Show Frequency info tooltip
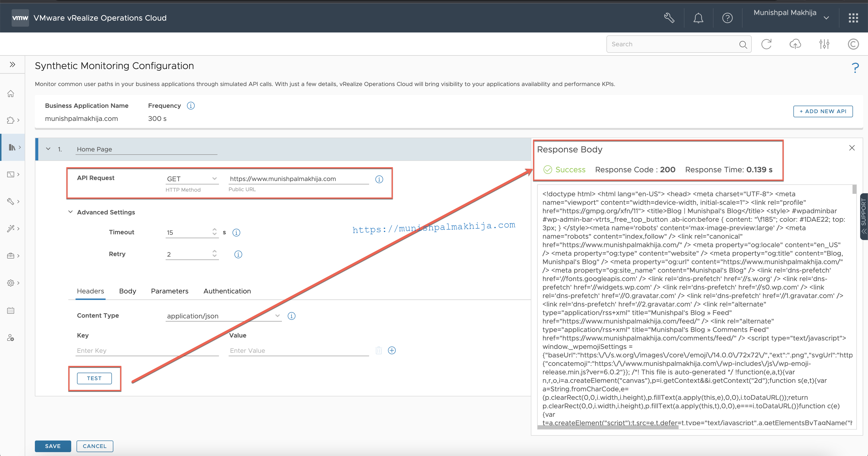This screenshot has width=868, height=456. [191, 106]
